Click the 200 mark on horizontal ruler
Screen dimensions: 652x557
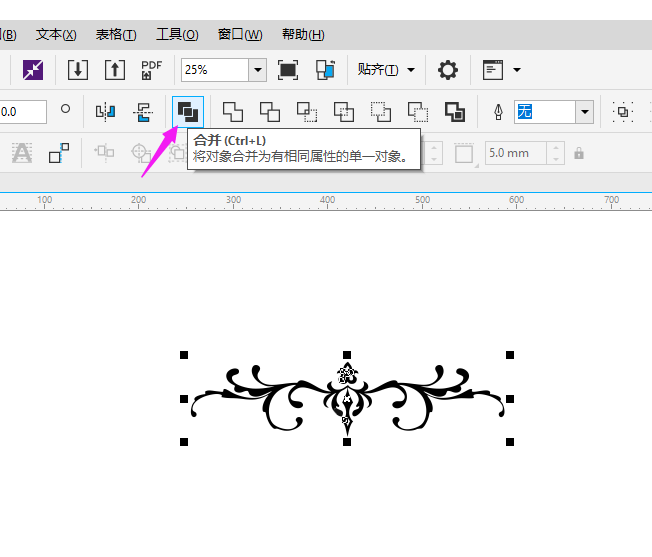(x=138, y=200)
